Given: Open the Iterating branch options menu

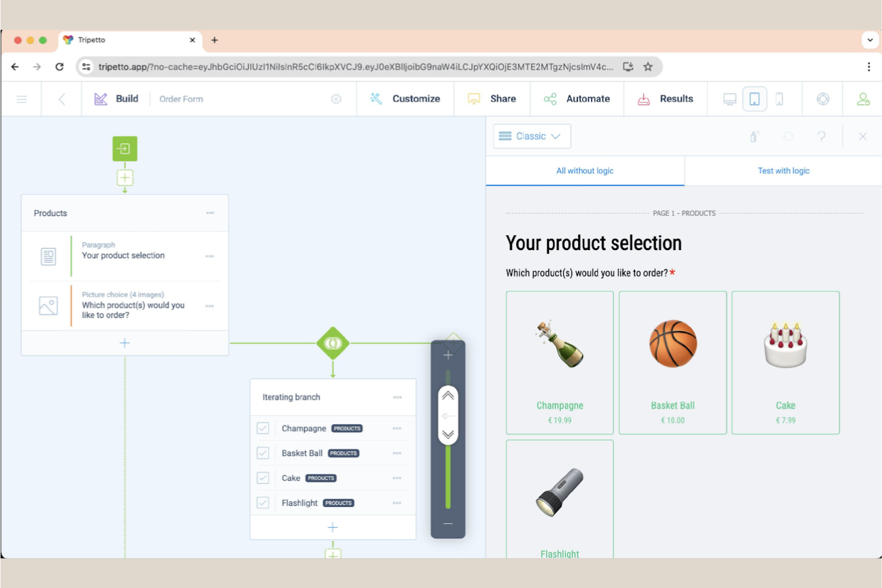Looking at the screenshot, I should tap(397, 397).
